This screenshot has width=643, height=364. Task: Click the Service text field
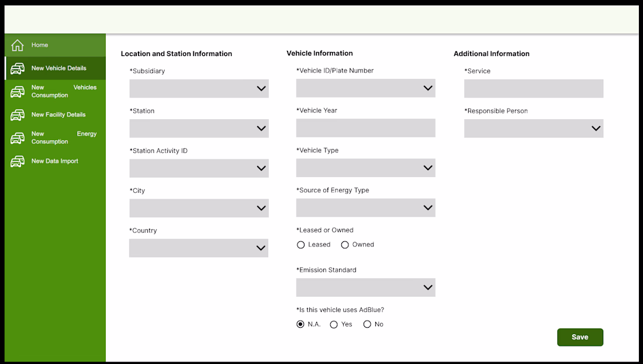[x=533, y=89]
